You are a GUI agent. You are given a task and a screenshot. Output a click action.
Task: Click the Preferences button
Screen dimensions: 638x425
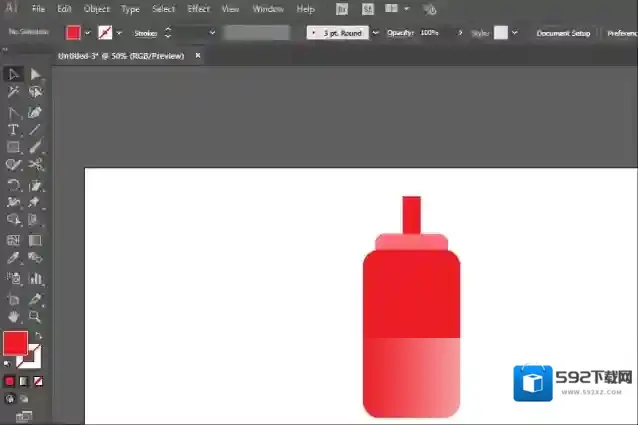point(621,32)
